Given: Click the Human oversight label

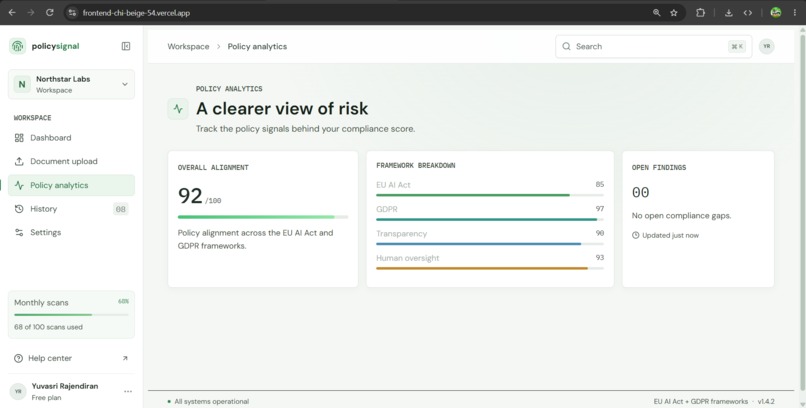Looking at the screenshot, I should coord(408,258).
